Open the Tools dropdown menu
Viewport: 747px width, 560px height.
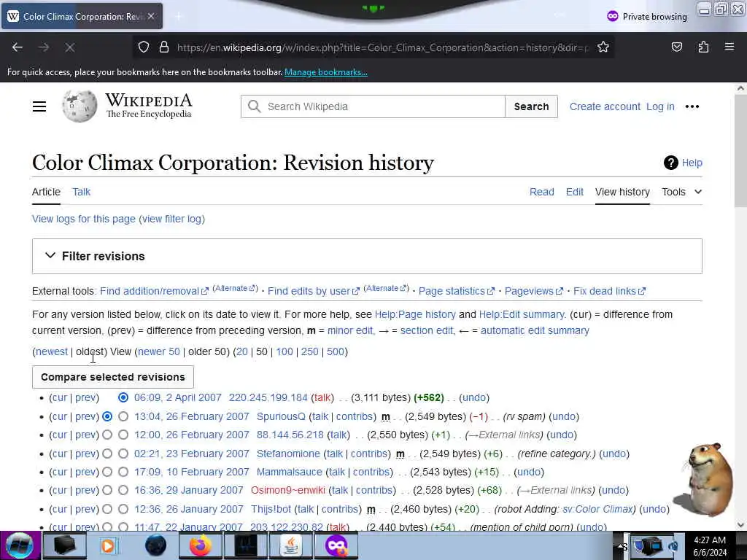click(682, 192)
